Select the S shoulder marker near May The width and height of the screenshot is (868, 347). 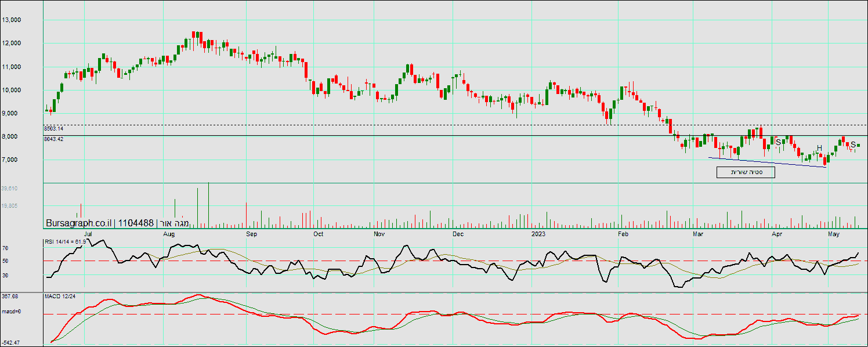coord(853,144)
